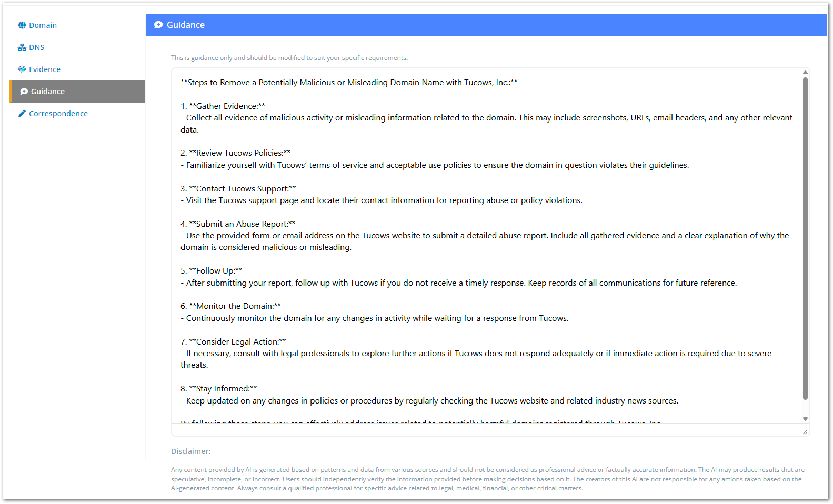Click the text '**Review Tucows Policies:**'
This screenshot has height=504, width=833.
[239, 153]
